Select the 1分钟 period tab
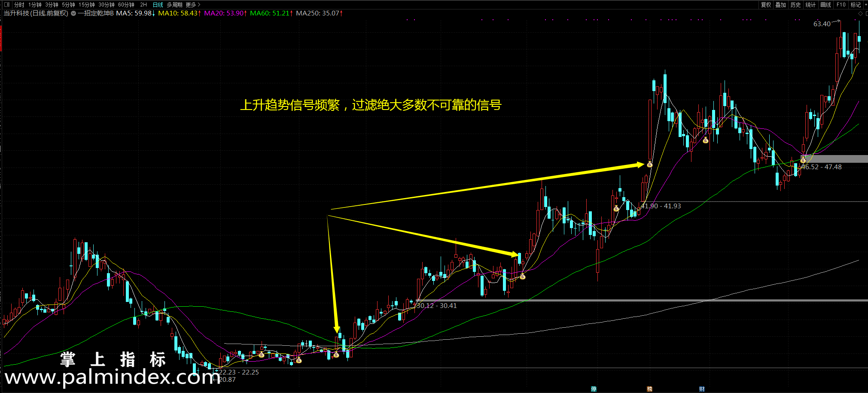The image size is (868, 393). 35,5
